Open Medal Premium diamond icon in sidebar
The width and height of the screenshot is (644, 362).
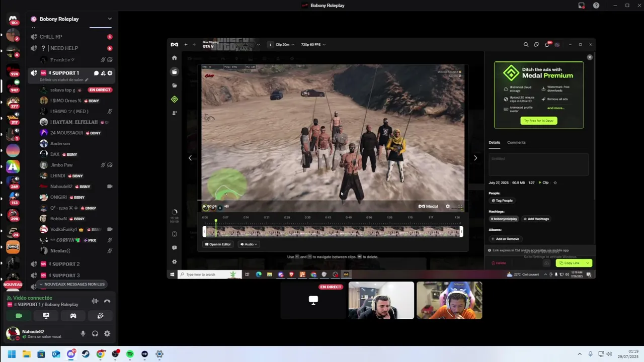175,99
